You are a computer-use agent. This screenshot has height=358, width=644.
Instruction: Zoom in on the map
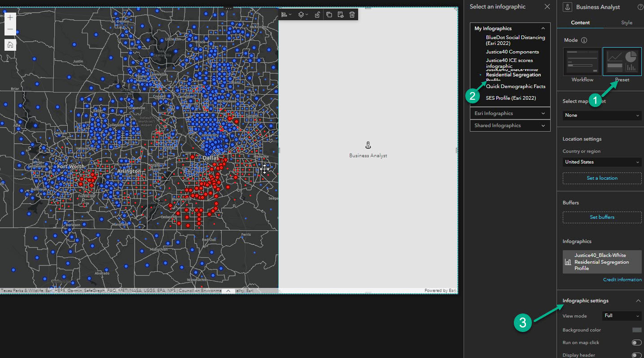(10, 18)
